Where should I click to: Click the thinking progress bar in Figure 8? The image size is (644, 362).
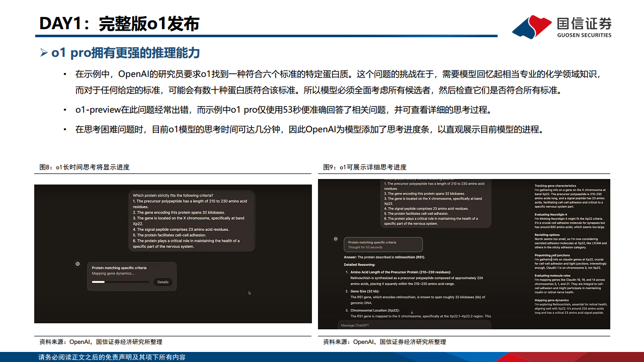coord(120,282)
